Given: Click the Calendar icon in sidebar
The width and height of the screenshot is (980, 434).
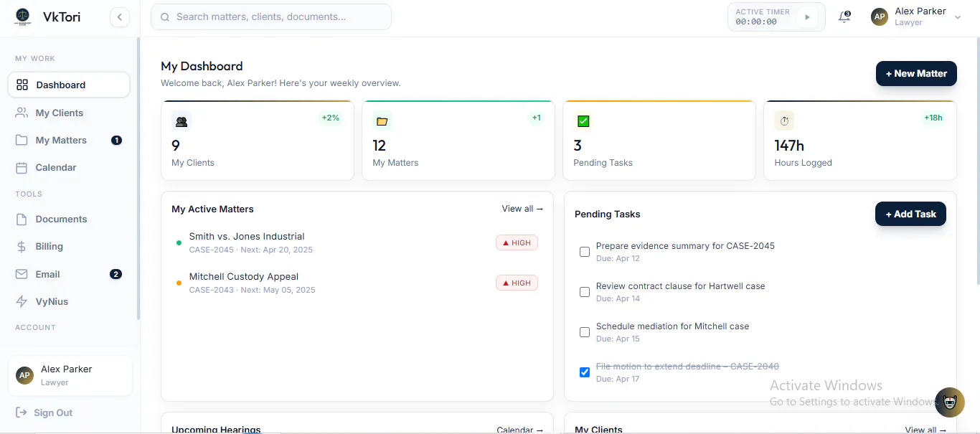Looking at the screenshot, I should 22,167.
